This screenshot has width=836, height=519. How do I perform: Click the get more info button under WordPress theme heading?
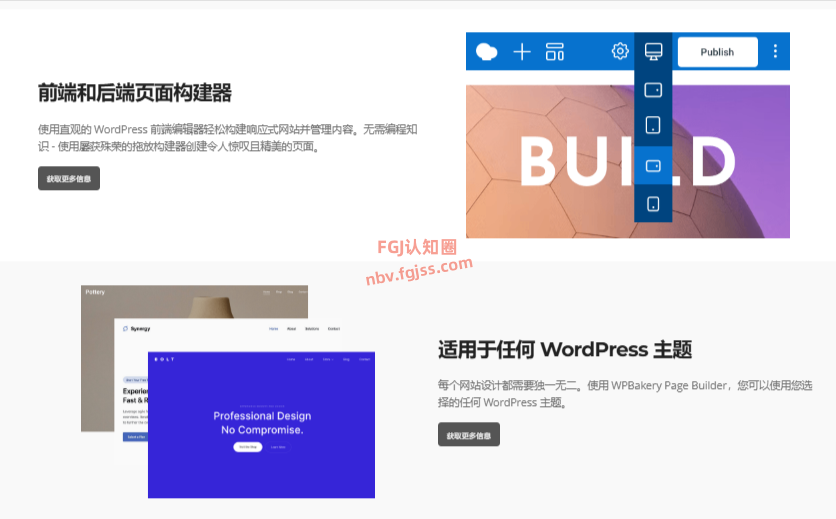pyautogui.click(x=469, y=435)
